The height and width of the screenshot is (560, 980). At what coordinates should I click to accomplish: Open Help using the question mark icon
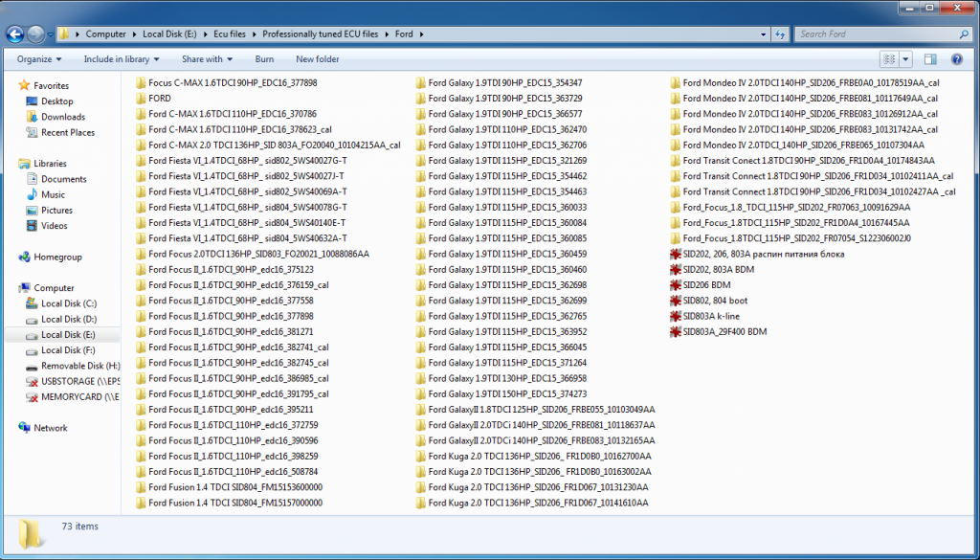[955, 58]
